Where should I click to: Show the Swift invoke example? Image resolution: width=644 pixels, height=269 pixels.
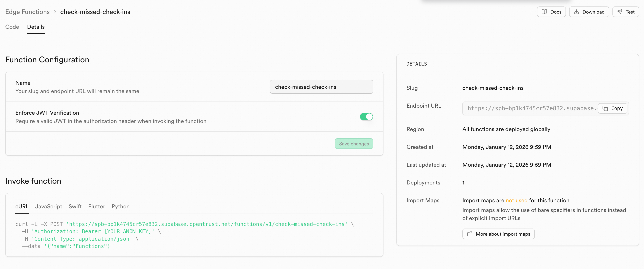point(75,206)
